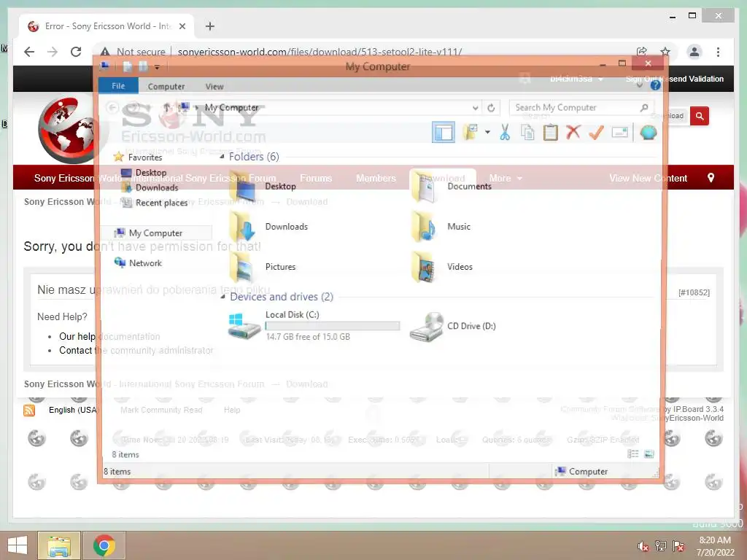Select the Documents folder

[x=451, y=187]
